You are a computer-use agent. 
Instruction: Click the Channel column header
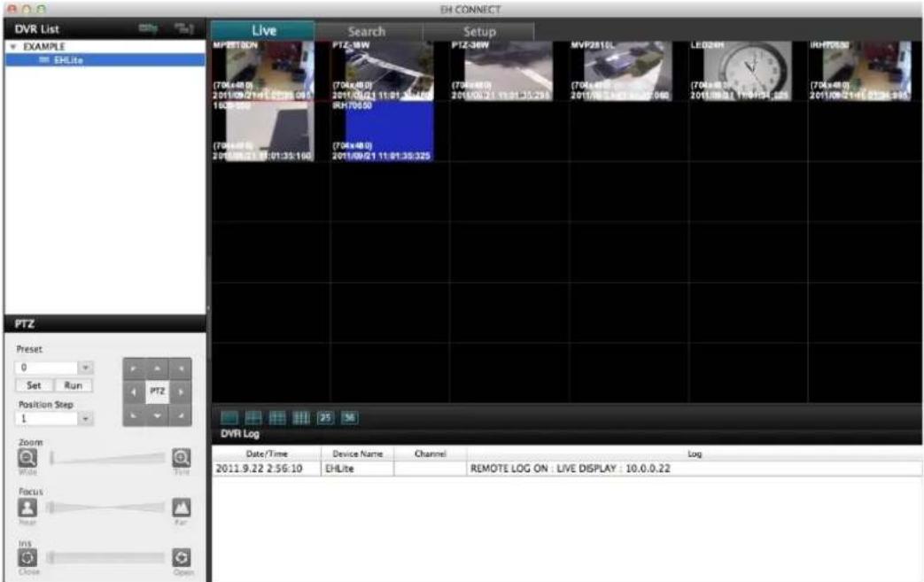tap(431, 454)
